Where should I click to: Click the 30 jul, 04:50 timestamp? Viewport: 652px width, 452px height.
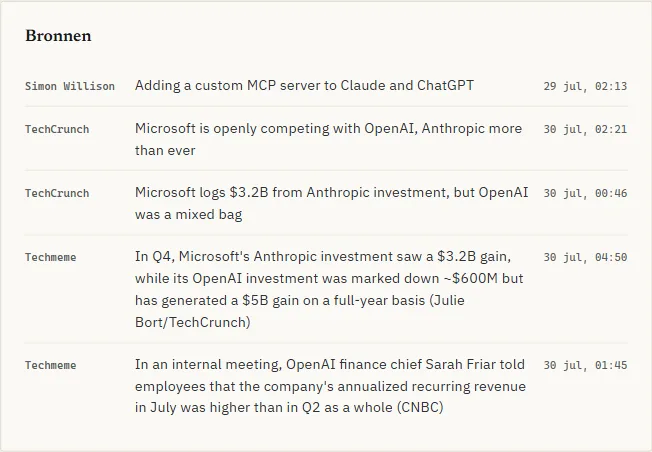[585, 257]
